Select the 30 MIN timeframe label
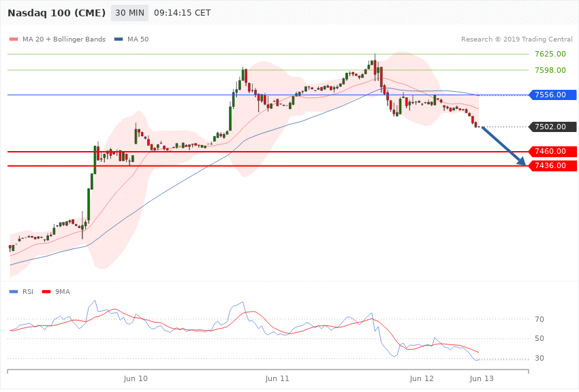 pyautogui.click(x=129, y=13)
